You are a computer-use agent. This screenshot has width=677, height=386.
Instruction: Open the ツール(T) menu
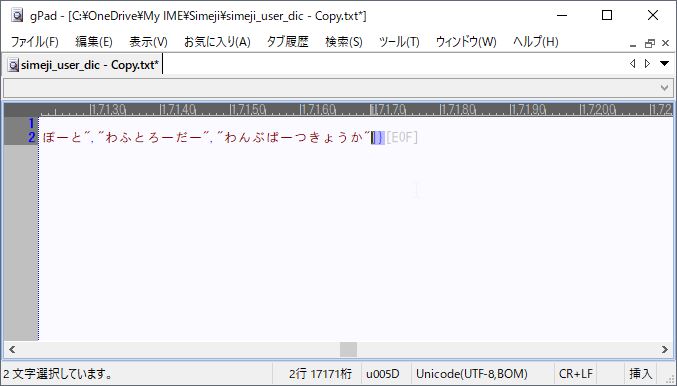[x=399, y=42]
